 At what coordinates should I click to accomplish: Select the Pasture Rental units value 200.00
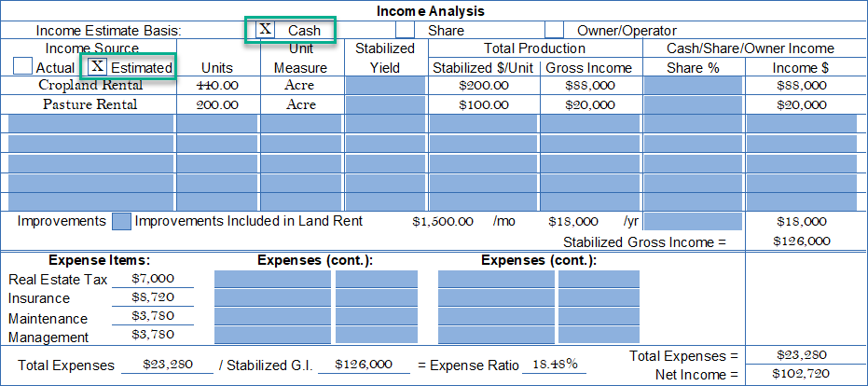(217, 104)
